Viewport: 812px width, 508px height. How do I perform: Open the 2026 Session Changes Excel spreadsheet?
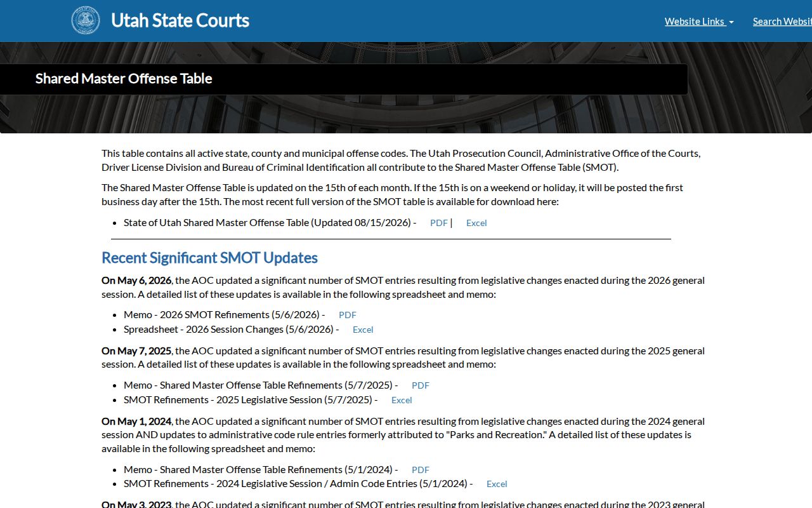pos(363,330)
